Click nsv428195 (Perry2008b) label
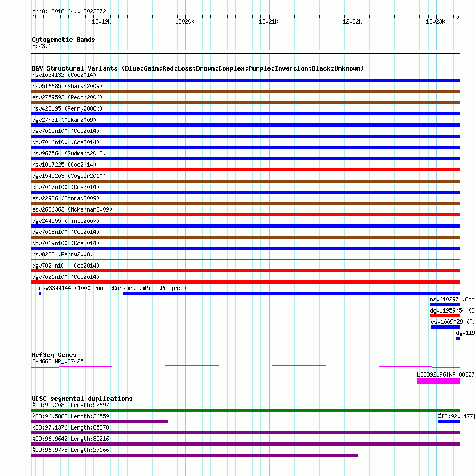 point(67,108)
